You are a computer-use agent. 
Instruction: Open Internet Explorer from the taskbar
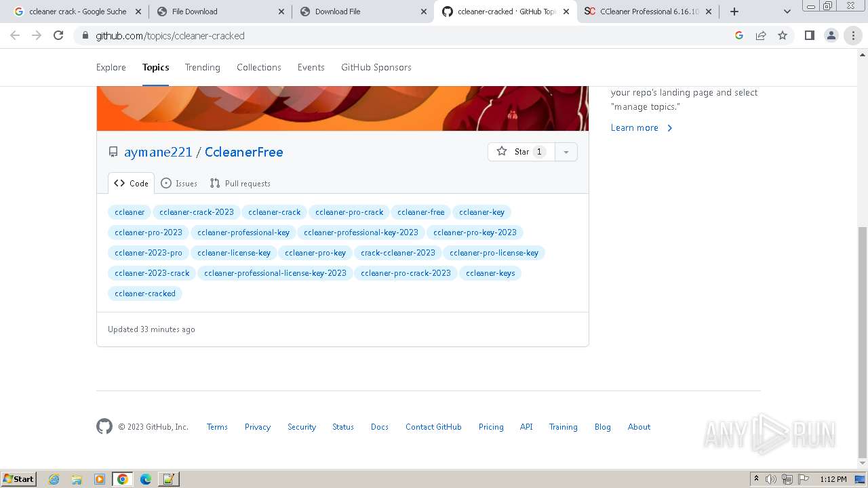pyautogui.click(x=54, y=479)
